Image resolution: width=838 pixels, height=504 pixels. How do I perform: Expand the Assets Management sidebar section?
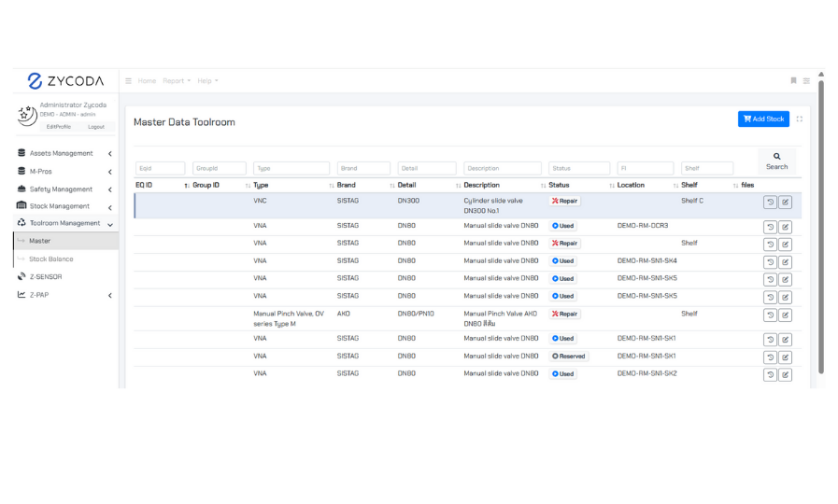click(x=62, y=153)
